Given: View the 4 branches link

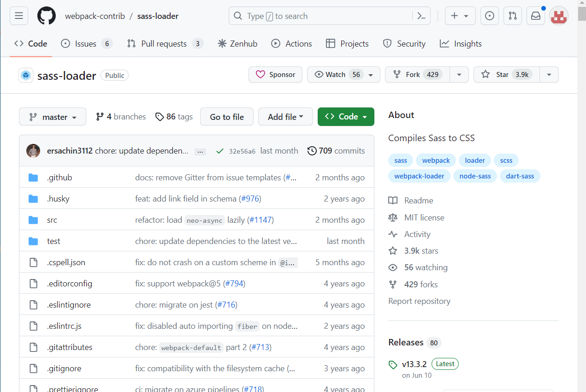Looking at the screenshot, I should coord(121,117).
